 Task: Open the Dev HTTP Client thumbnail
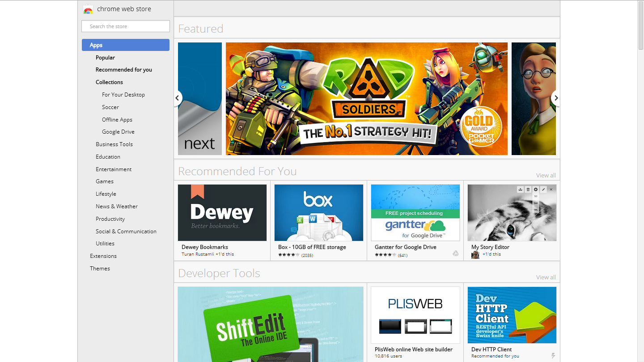(x=512, y=315)
